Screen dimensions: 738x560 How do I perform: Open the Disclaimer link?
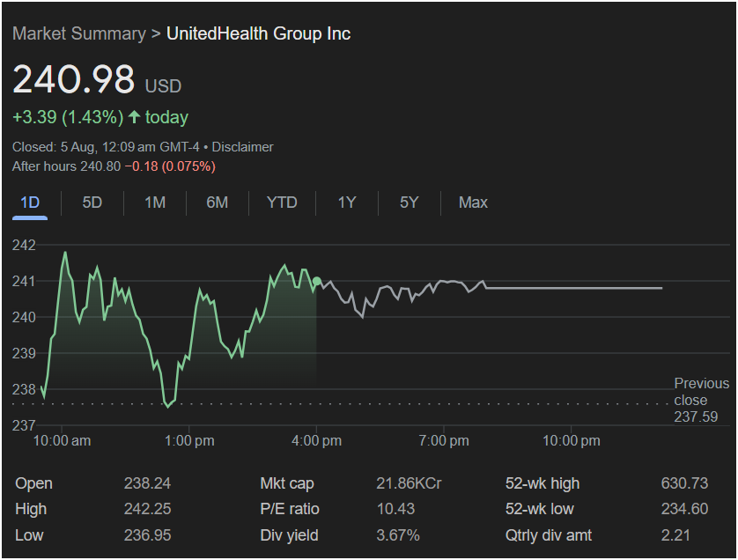pyautogui.click(x=243, y=147)
